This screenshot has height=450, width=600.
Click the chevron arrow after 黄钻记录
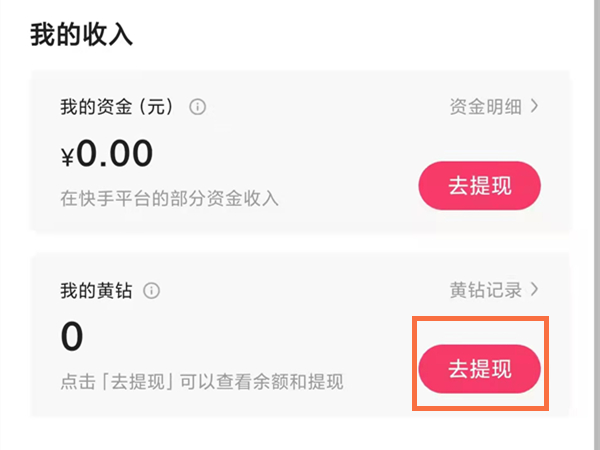535,290
